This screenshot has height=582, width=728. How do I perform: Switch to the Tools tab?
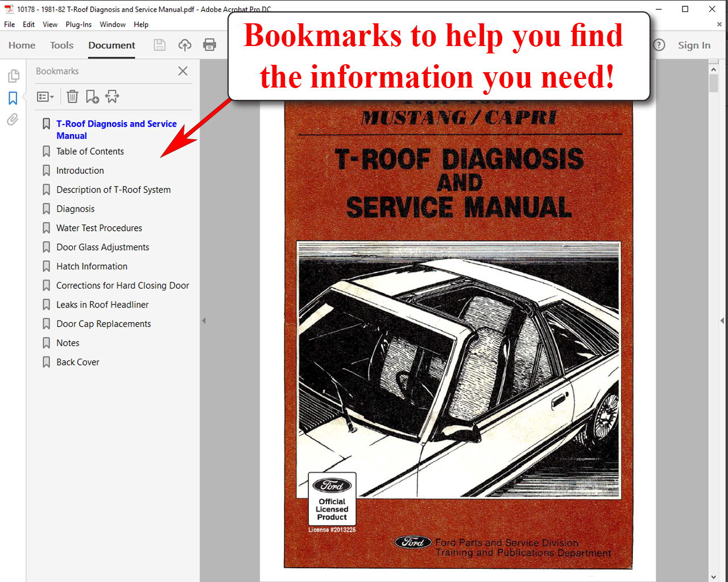coord(61,45)
